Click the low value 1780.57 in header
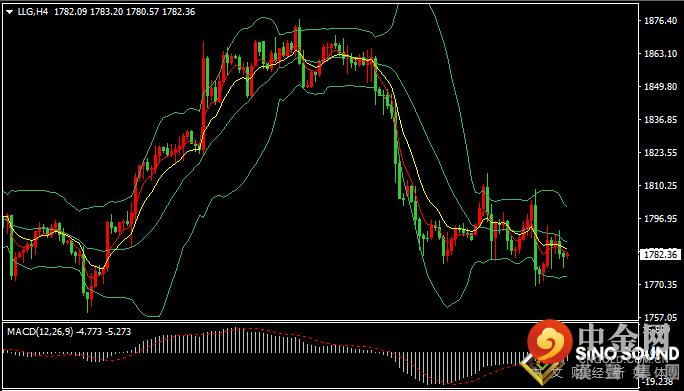 click(142, 12)
